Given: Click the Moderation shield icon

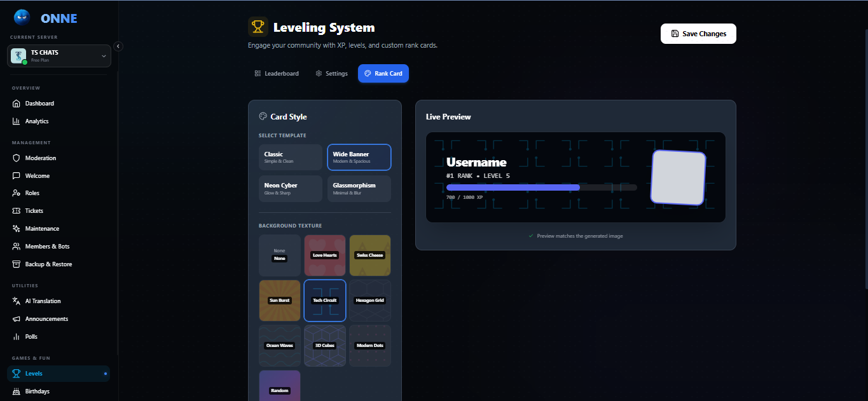Looking at the screenshot, I should coord(17,158).
